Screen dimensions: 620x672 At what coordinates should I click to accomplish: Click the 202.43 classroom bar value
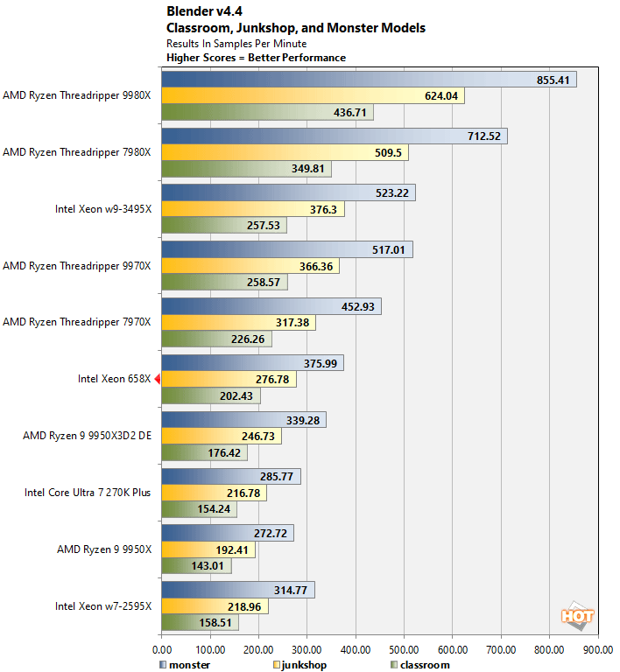click(x=236, y=396)
